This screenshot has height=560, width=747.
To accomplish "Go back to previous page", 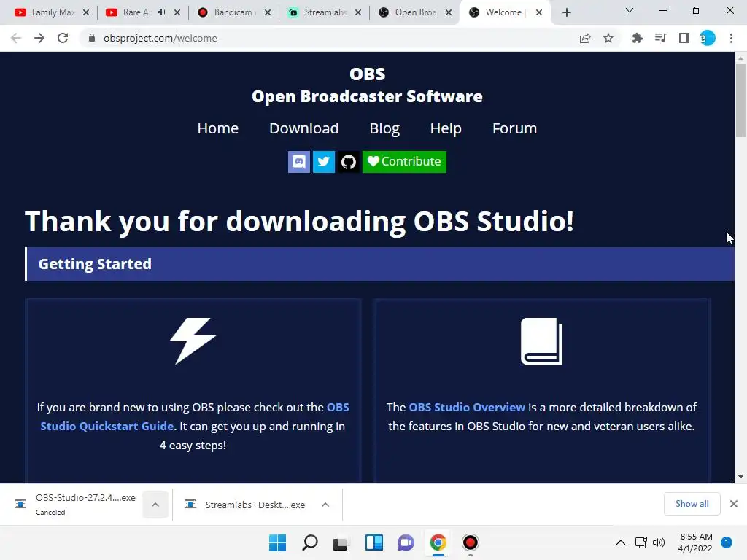I will [x=16, y=38].
